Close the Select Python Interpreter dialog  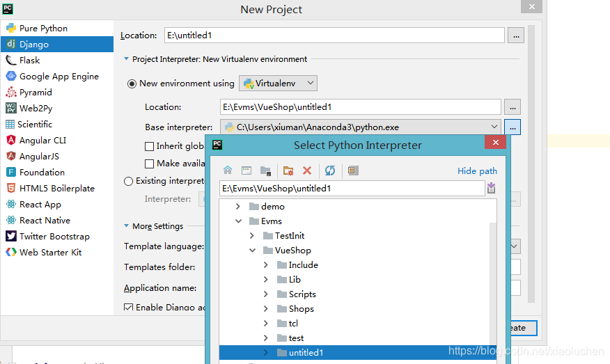(x=495, y=143)
